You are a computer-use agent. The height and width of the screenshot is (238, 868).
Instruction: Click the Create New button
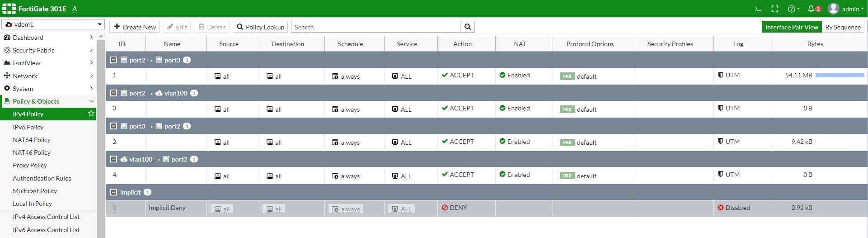click(x=135, y=27)
